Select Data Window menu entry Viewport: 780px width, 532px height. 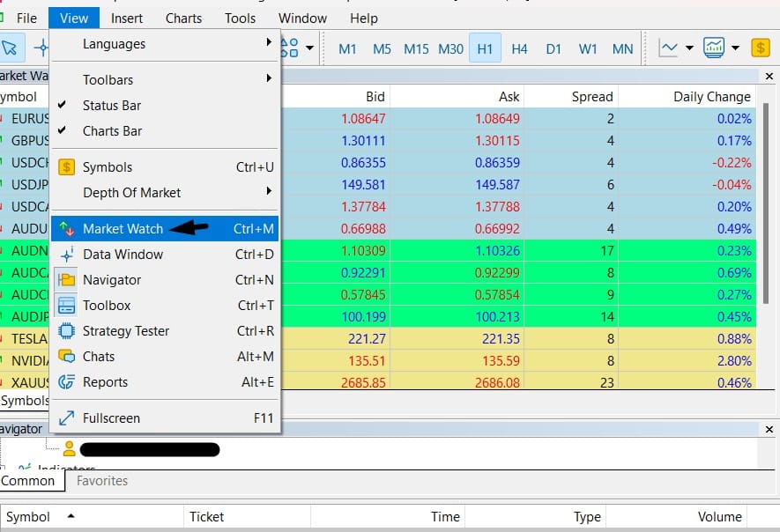click(165, 254)
